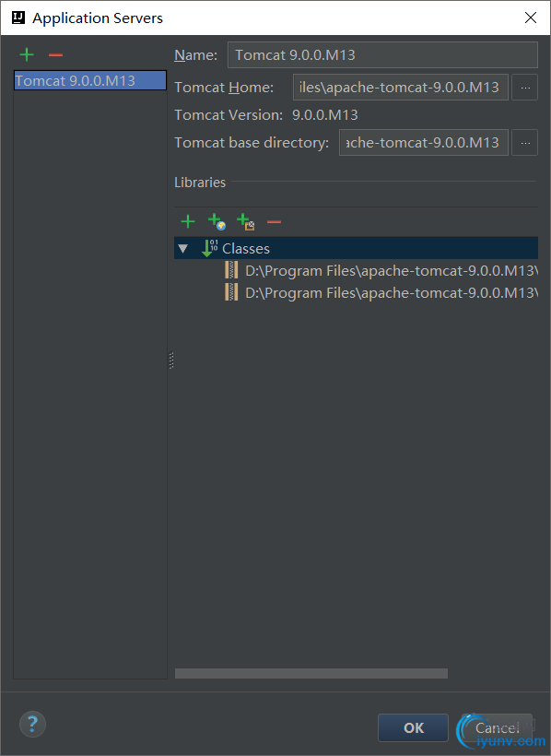The image size is (551, 756).
Task: Focus the Tomcat Home path field
Action: coord(401,88)
